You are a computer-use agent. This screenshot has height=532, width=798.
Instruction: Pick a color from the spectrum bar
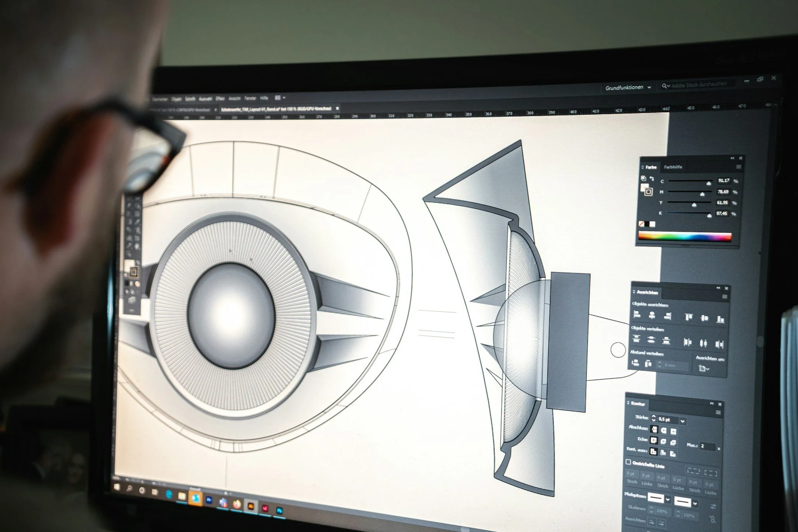[x=685, y=237]
